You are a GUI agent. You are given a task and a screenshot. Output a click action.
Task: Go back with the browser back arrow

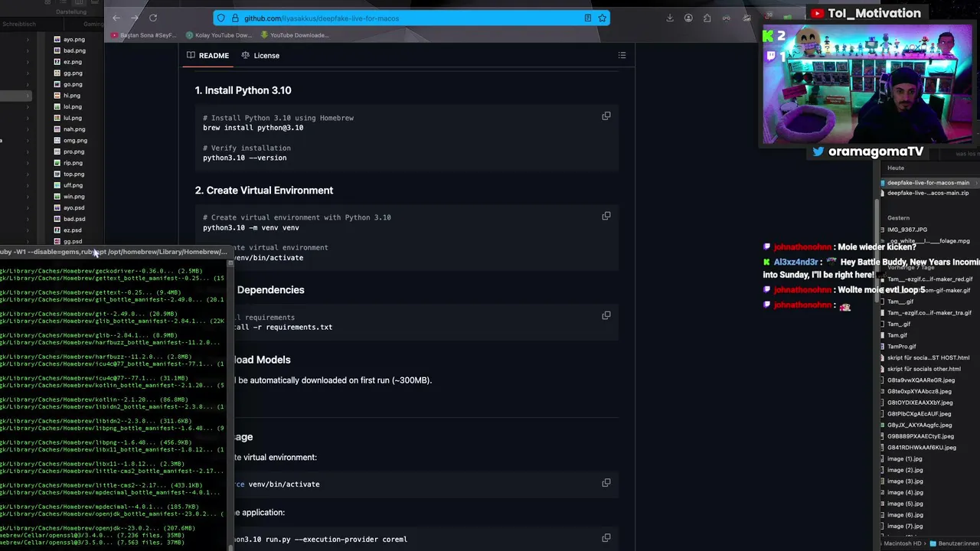click(116, 18)
